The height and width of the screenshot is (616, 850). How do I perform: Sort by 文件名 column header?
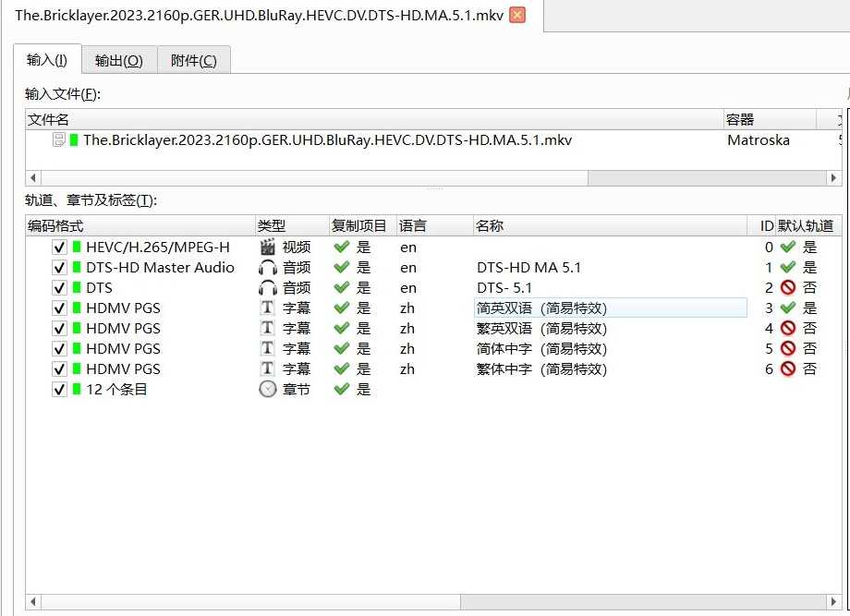click(x=374, y=119)
